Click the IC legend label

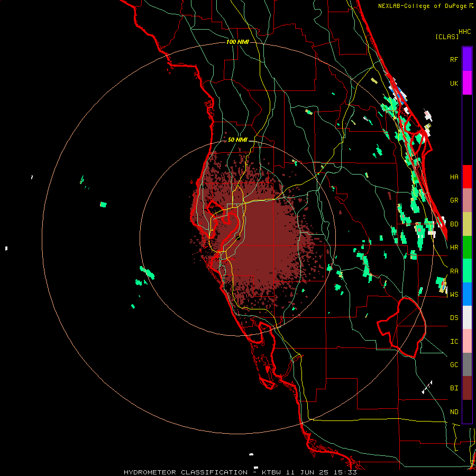(x=454, y=342)
